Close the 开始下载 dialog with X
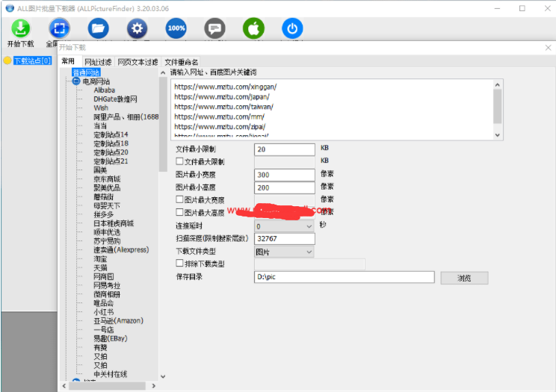Screen dimensions: 556x392 click(548, 48)
